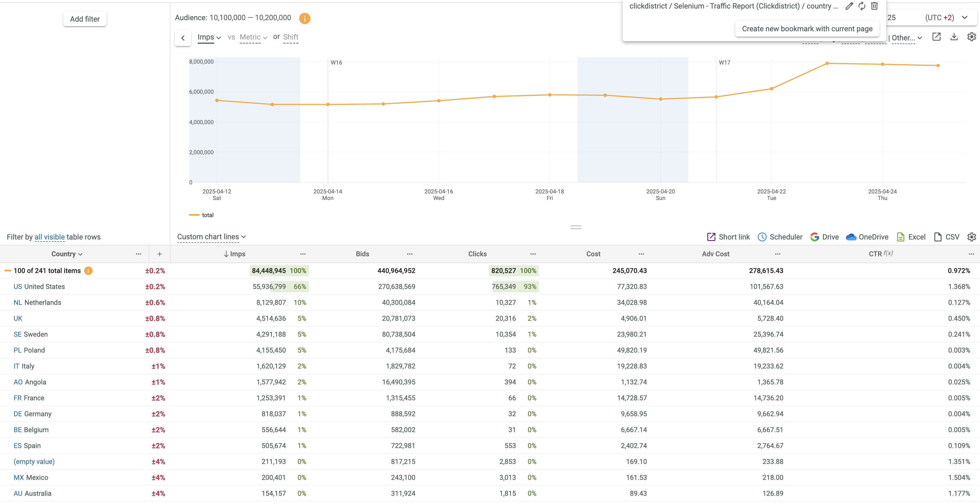The image size is (980, 504).
Task: Click the Add filter button
Action: 84,19
